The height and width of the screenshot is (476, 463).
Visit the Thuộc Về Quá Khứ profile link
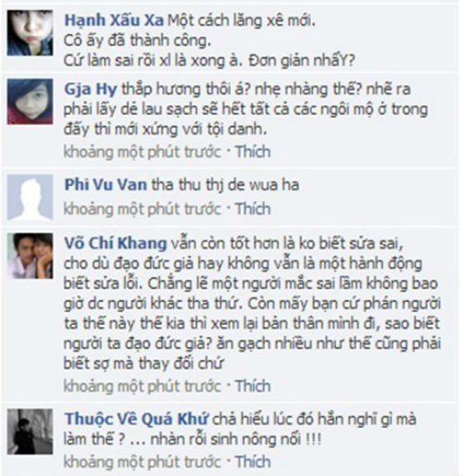[x=136, y=420]
